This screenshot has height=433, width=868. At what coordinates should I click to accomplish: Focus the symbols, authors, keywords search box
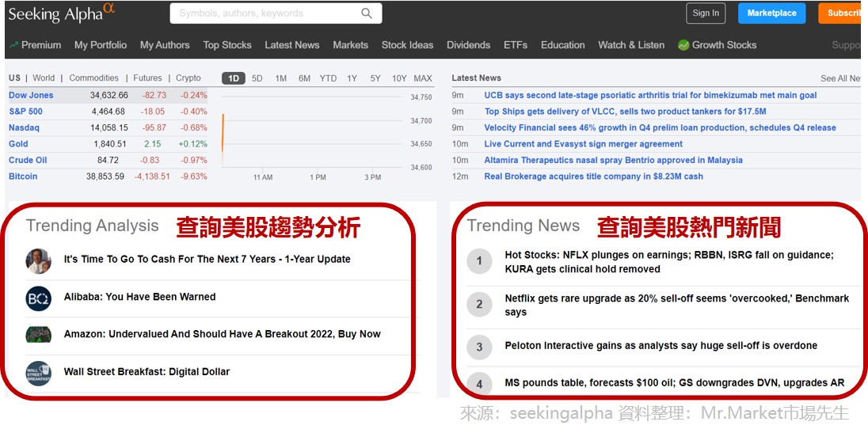[x=276, y=13]
